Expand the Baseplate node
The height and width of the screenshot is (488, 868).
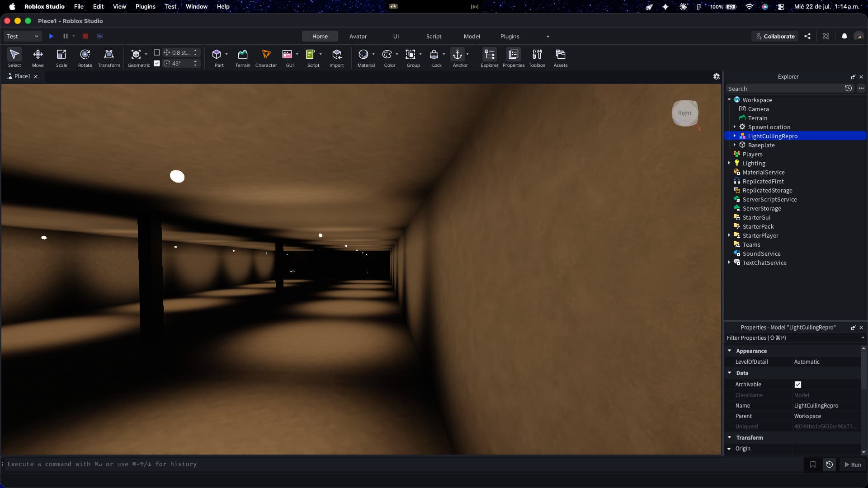pos(735,145)
